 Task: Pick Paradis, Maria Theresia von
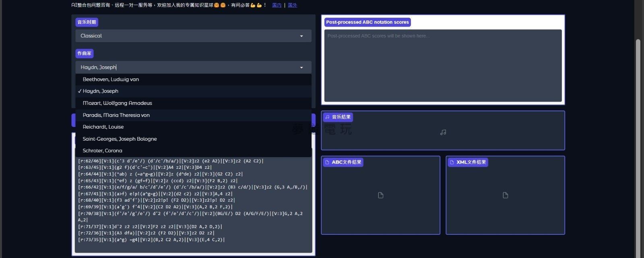tap(116, 115)
